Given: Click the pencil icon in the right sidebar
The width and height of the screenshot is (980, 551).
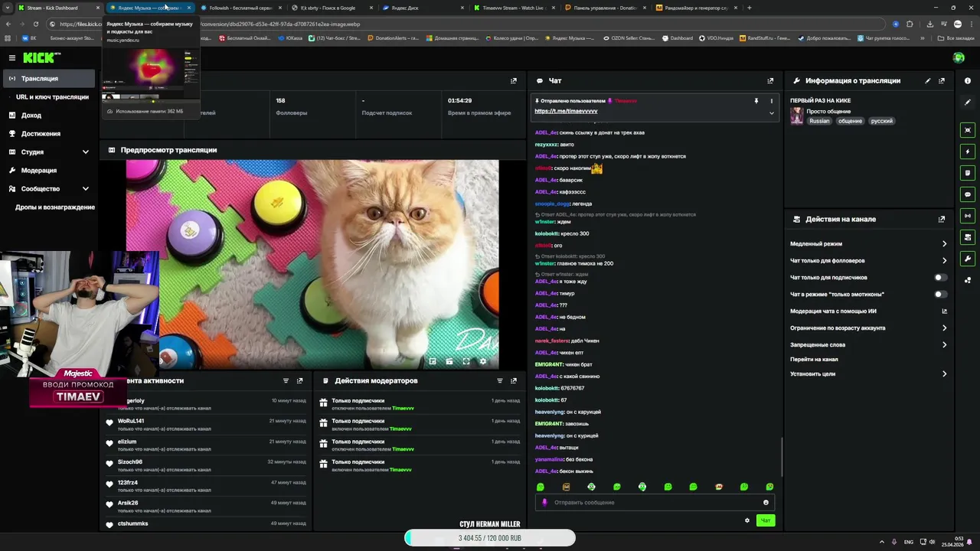Looking at the screenshot, I should point(968,102).
